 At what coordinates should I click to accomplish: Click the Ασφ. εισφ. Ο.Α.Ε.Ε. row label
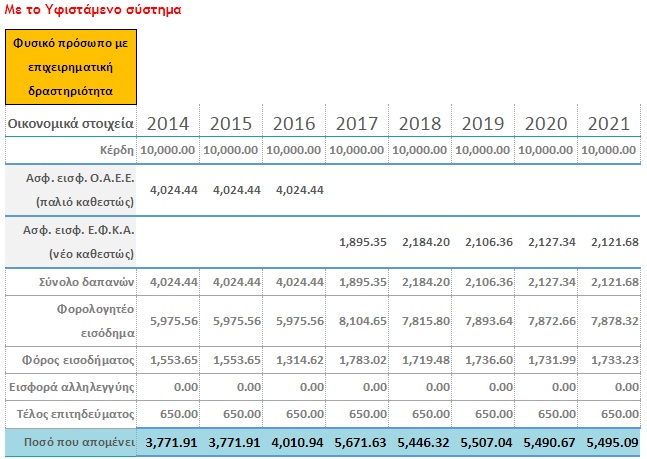tap(80, 190)
